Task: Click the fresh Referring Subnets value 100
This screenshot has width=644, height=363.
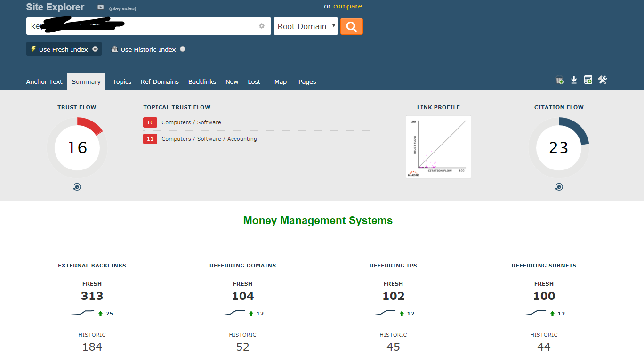Action: click(544, 296)
